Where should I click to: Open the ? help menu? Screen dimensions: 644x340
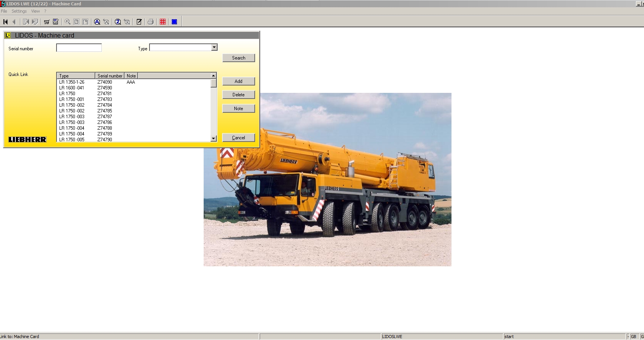click(x=45, y=11)
